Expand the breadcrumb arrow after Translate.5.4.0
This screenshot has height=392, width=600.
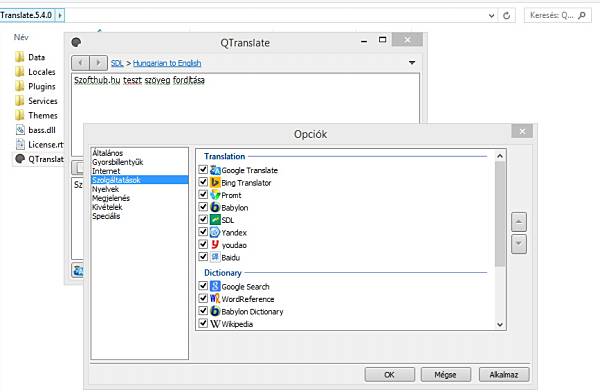click(x=60, y=15)
